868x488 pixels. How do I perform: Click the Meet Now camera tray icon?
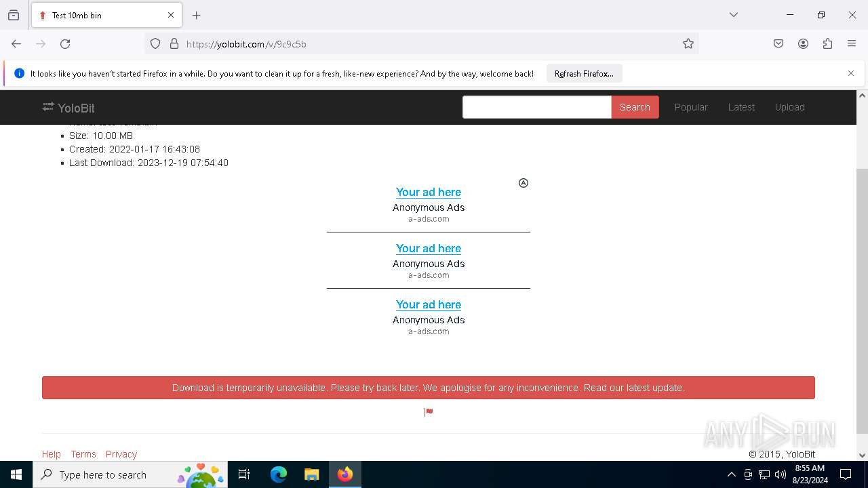click(748, 474)
